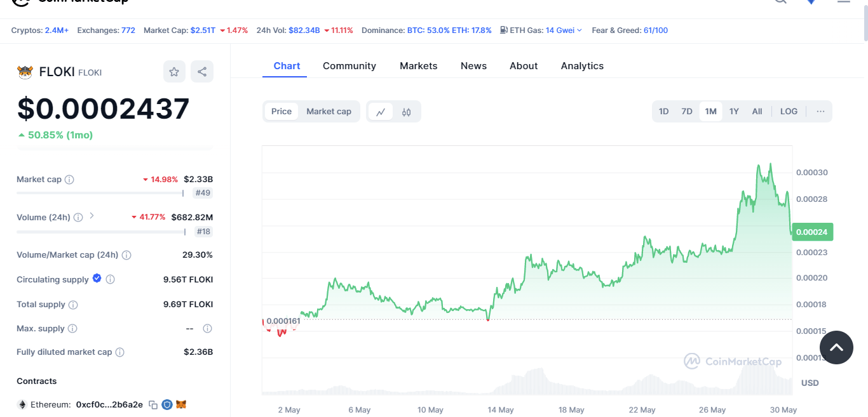Open the BTC 53.0% ETH 17.8% dominance link
Image resolution: width=868 pixels, height=417 pixels.
[449, 30]
